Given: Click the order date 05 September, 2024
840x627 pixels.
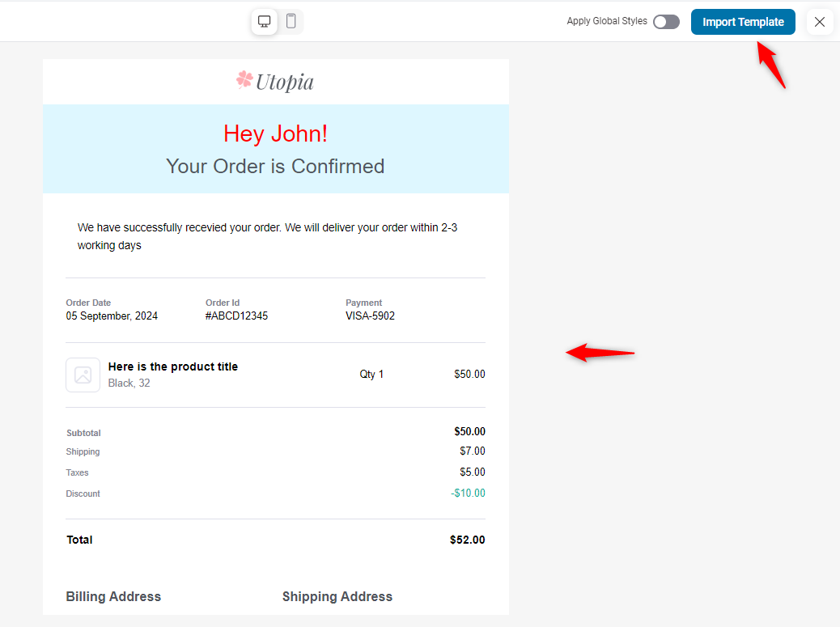Looking at the screenshot, I should [112, 316].
